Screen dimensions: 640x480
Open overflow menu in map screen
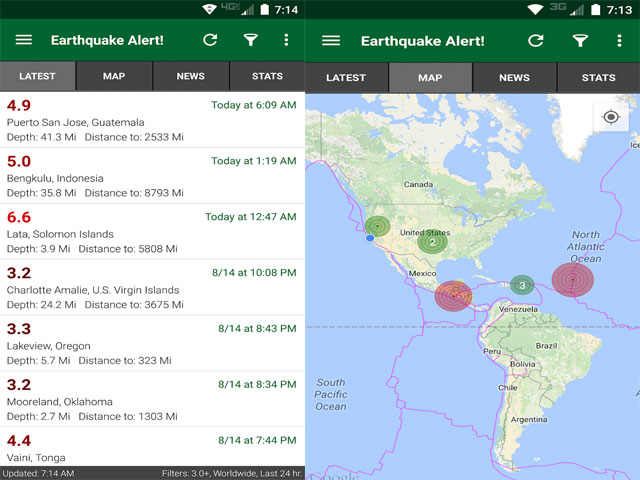tap(618, 40)
